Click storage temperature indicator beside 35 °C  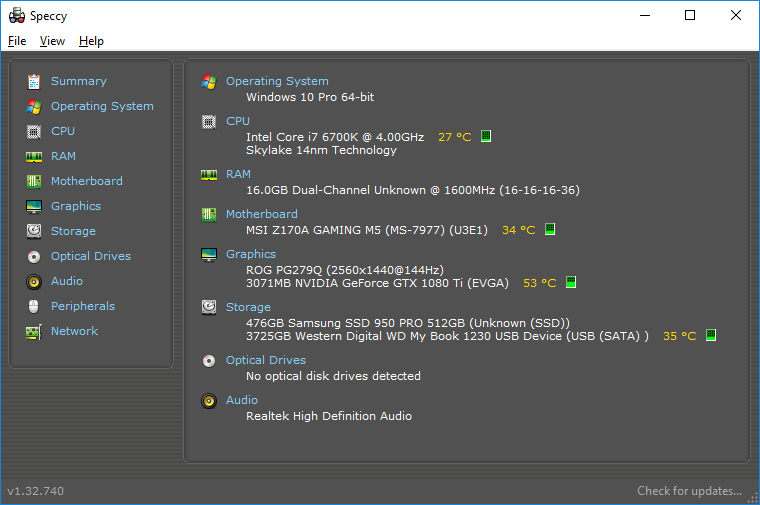pos(711,335)
